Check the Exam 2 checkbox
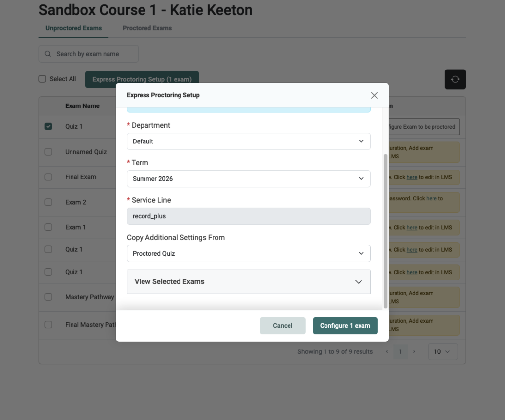505x420 pixels. [x=48, y=202]
